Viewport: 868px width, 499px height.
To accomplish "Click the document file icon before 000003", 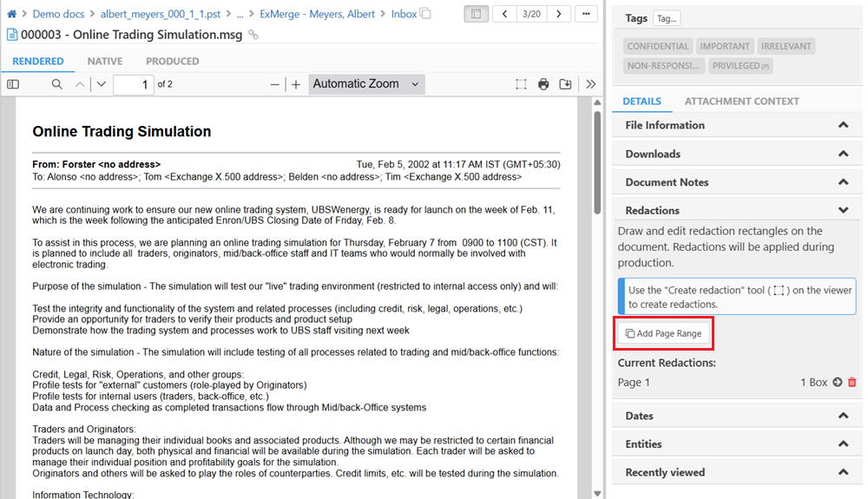I will pyautogui.click(x=11, y=35).
